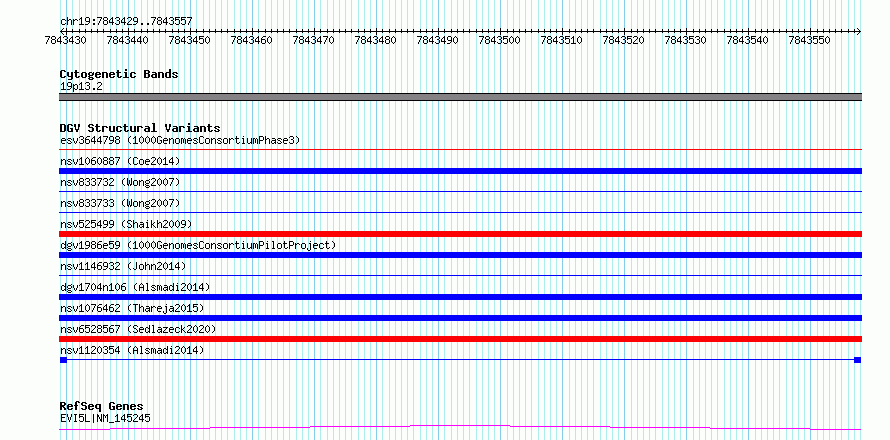This screenshot has height=440, width=890.
Task: Click right blue end block of nsv1120354
Action: [858, 360]
